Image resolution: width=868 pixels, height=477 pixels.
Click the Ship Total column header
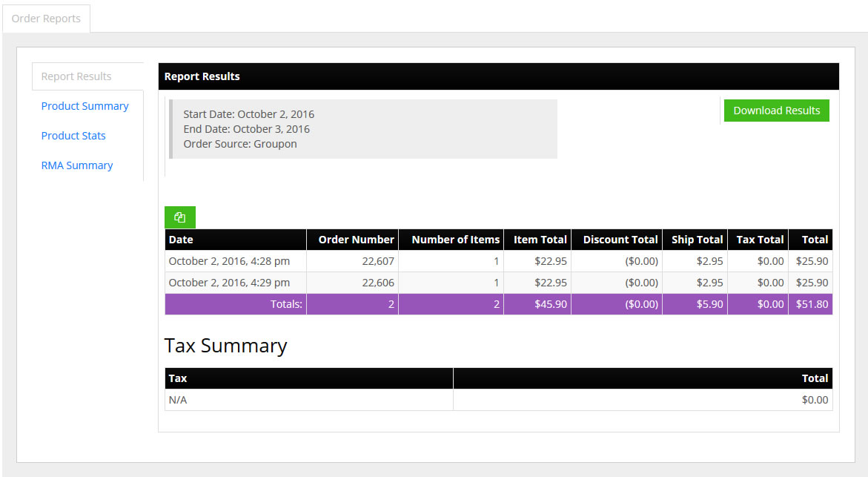[695, 240]
